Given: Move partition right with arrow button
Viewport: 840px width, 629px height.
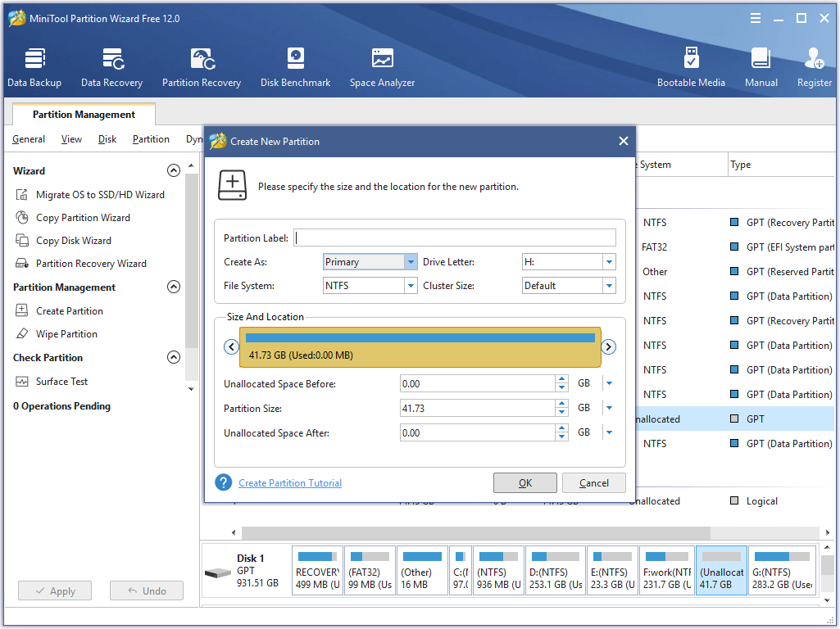Looking at the screenshot, I should [x=608, y=347].
